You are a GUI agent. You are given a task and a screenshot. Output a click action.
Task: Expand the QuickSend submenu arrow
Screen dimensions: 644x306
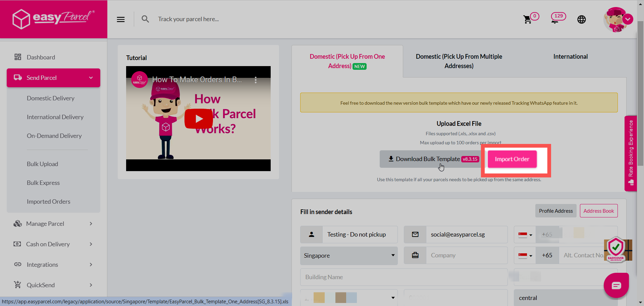pyautogui.click(x=91, y=285)
